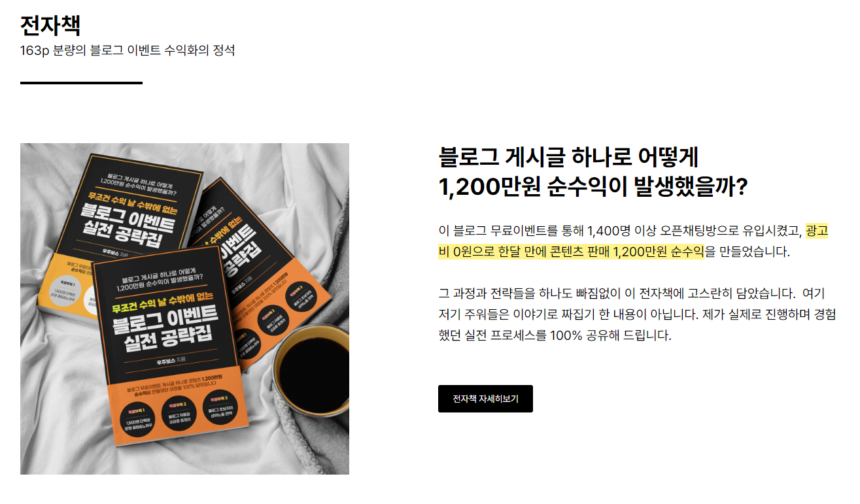Viewport: 860px width, 504px height.
Task: Click the paragraph beginning 그 과정과 전략들을
Action: 636,314
